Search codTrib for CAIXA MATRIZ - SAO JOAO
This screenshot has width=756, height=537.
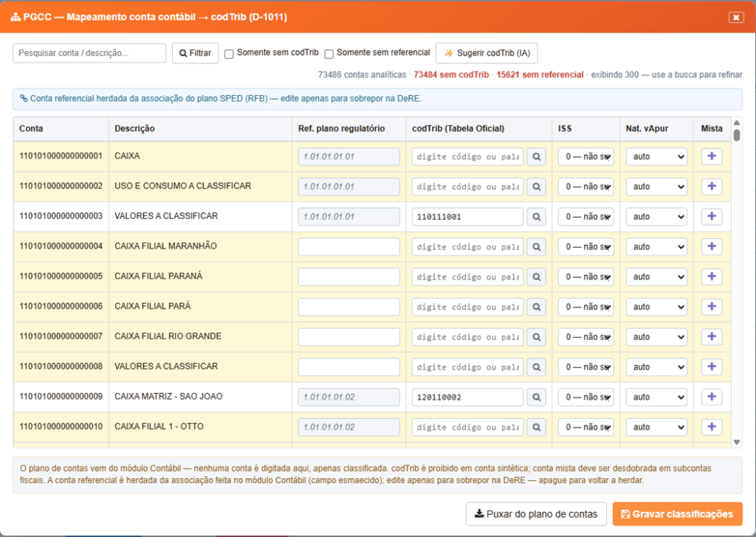tap(536, 398)
